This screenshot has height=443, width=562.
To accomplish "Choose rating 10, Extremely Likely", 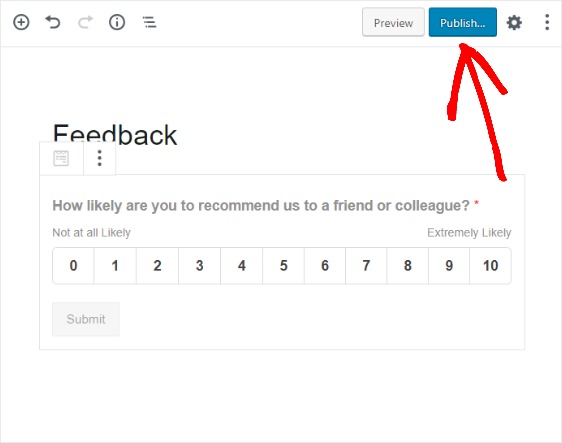I will (490, 266).
